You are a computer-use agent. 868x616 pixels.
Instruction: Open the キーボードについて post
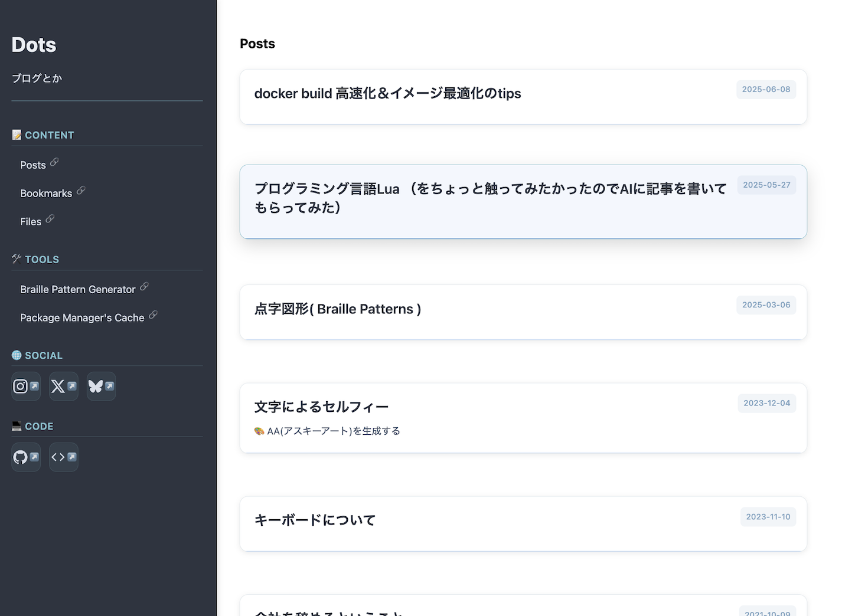523,524
